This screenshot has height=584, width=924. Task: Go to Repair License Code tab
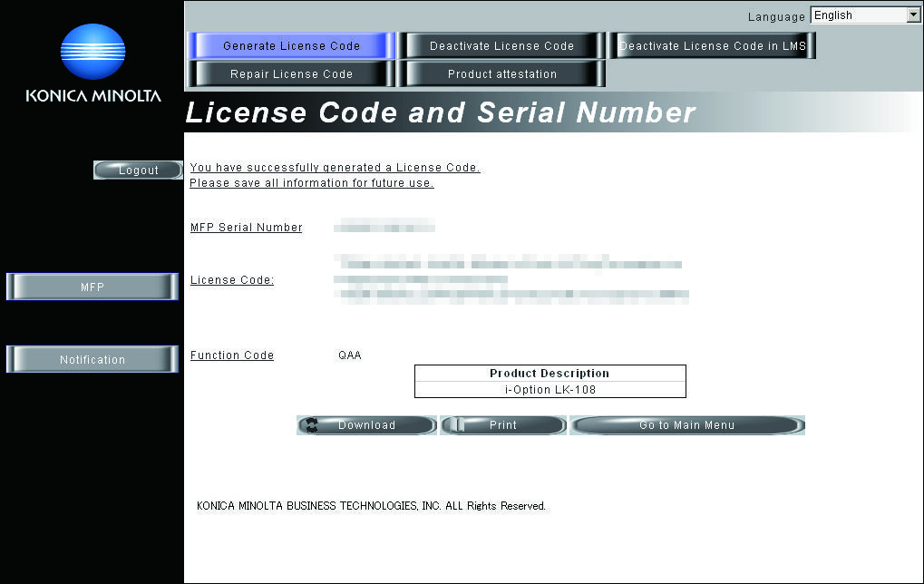pyautogui.click(x=291, y=74)
